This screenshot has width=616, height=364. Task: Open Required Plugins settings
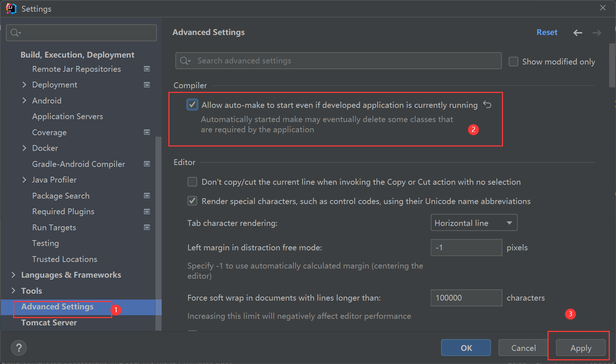point(63,212)
